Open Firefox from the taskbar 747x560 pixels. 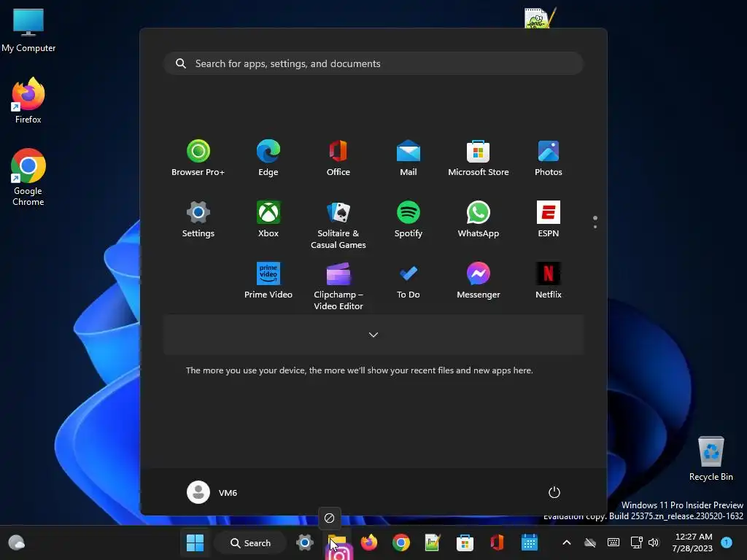369,542
